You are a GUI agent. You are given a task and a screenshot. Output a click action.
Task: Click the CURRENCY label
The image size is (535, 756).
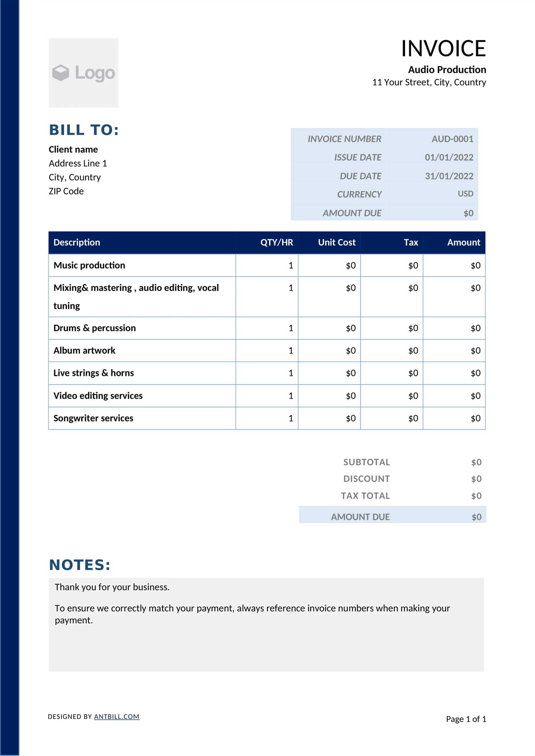click(x=359, y=194)
